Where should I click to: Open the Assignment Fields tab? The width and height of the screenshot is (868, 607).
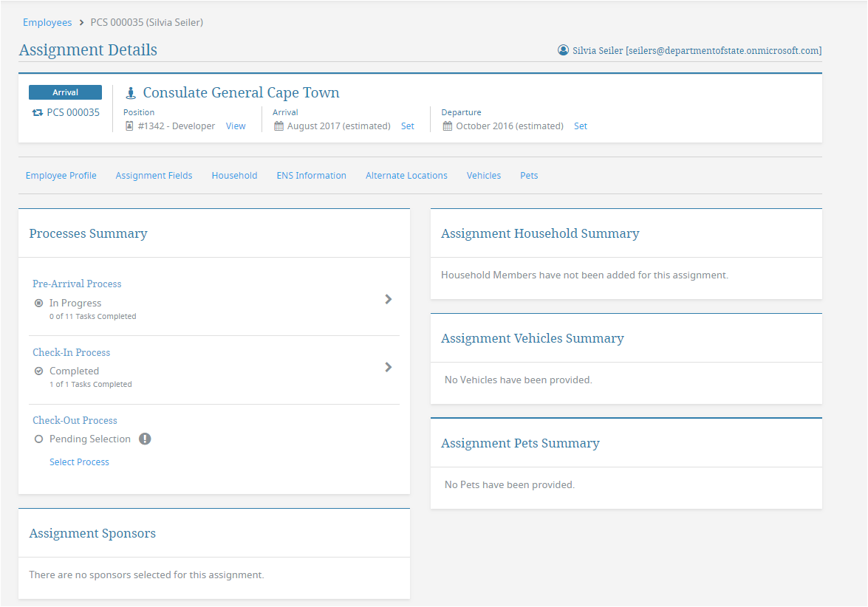pos(154,176)
